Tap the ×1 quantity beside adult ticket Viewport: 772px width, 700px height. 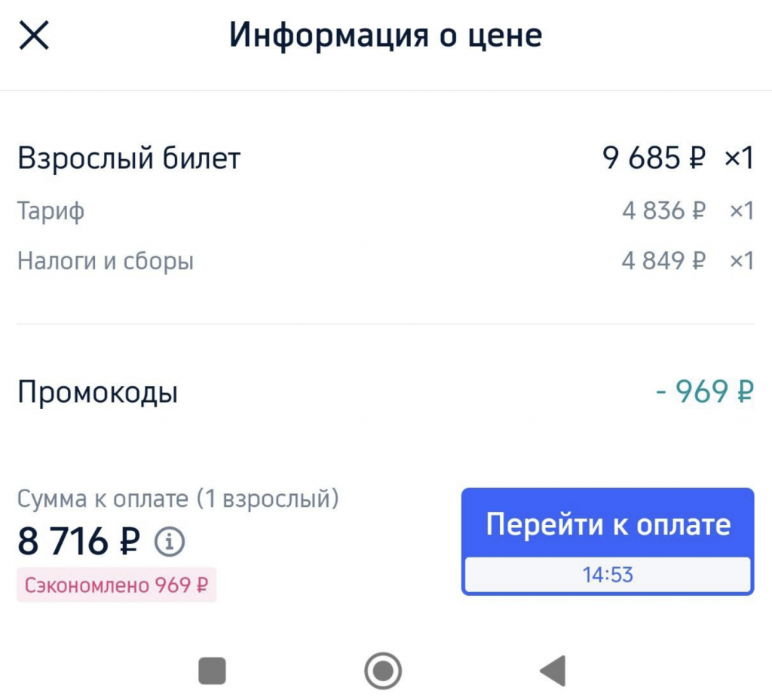click(739, 158)
